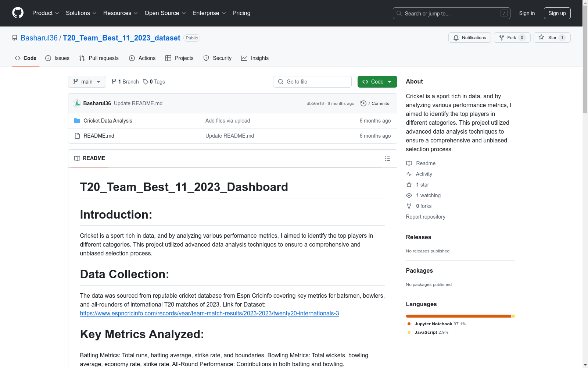Open the Insights tab
Screen dimensions: 588x368
pos(255,58)
